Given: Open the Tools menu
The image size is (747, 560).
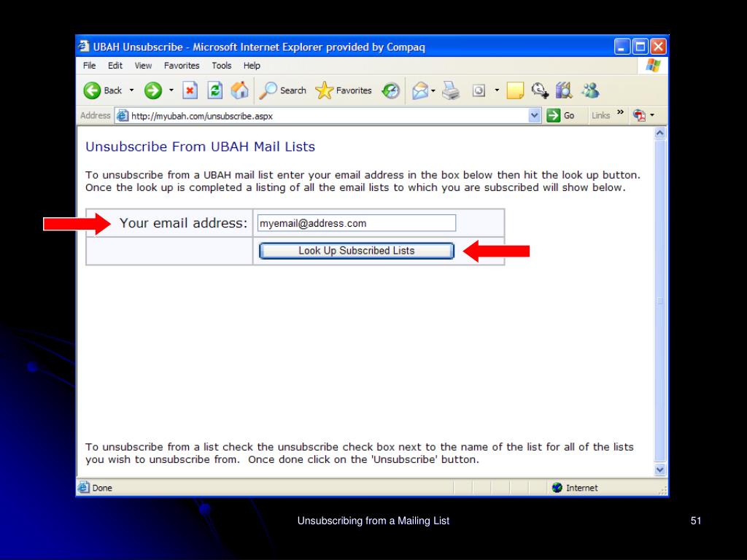Looking at the screenshot, I should pos(222,66).
